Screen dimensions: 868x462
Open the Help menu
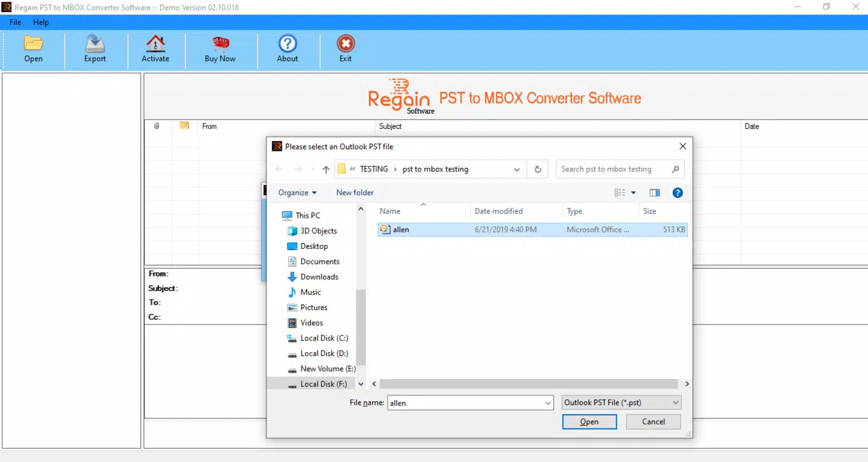[41, 22]
